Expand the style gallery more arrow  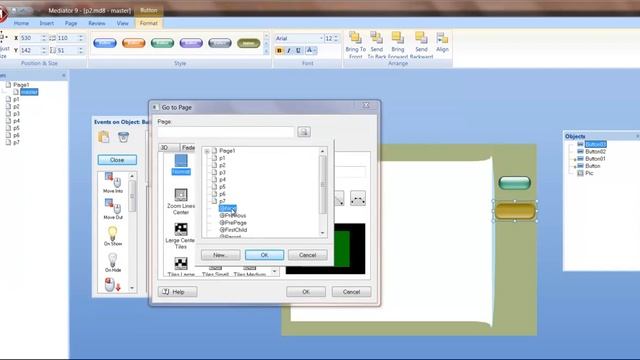pos(267,51)
